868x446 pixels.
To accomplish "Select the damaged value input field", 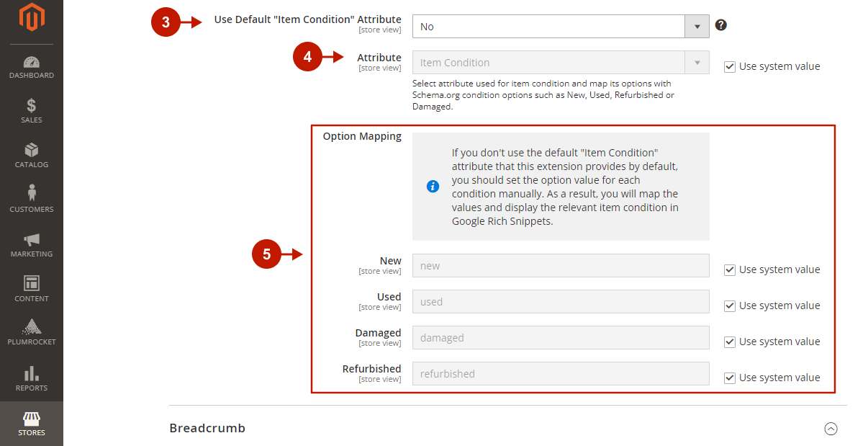I will [560, 337].
